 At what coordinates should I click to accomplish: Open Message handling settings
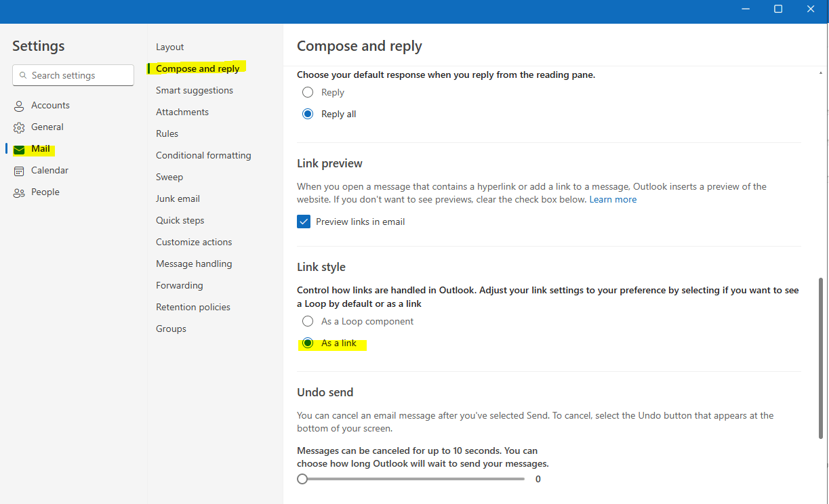click(194, 264)
